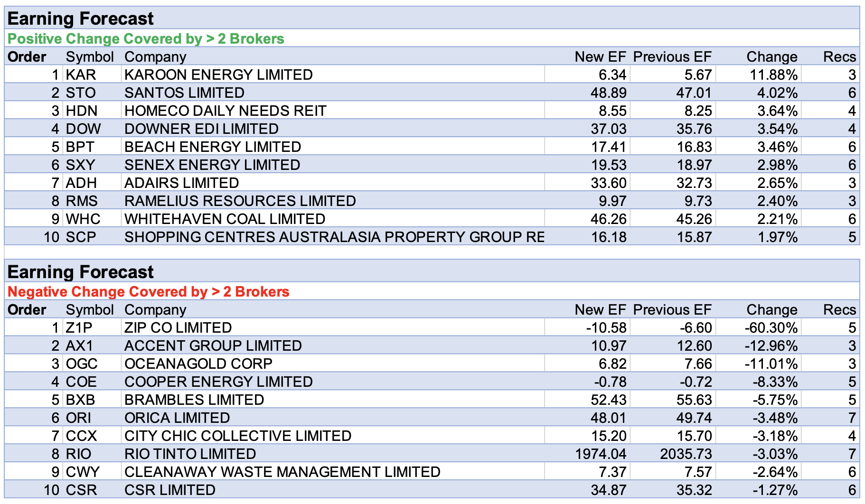865x504 pixels.
Task: Select the BPT symbol cell
Action: (80, 147)
